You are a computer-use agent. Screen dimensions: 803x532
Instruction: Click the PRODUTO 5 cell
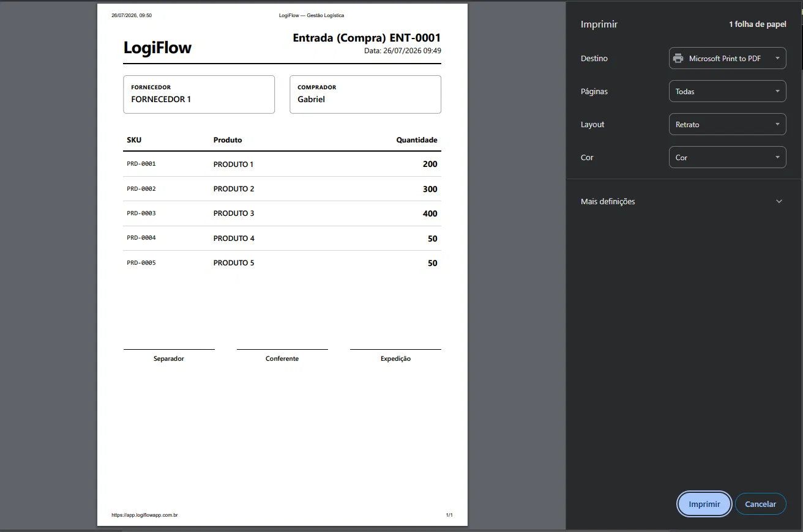click(234, 263)
